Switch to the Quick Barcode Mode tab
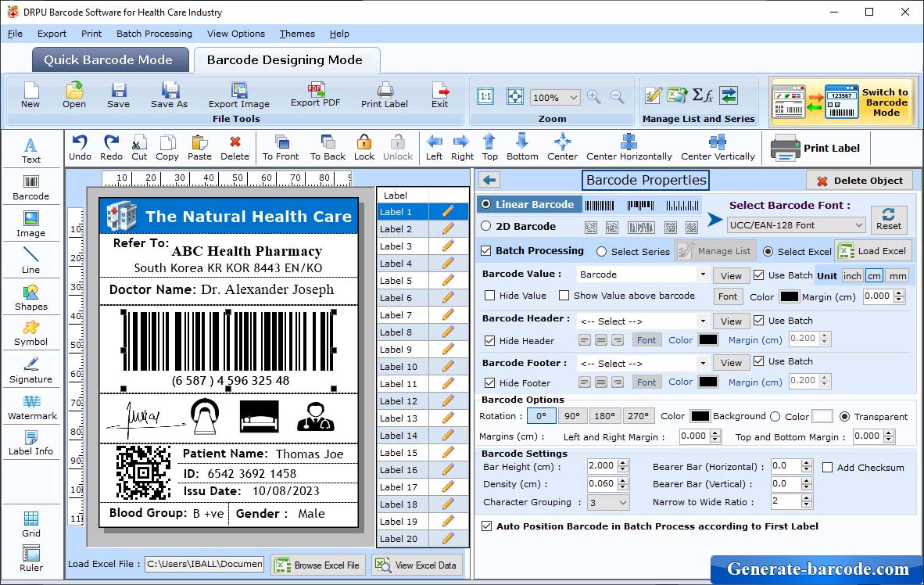Image resolution: width=924 pixels, height=585 pixels. (x=110, y=59)
